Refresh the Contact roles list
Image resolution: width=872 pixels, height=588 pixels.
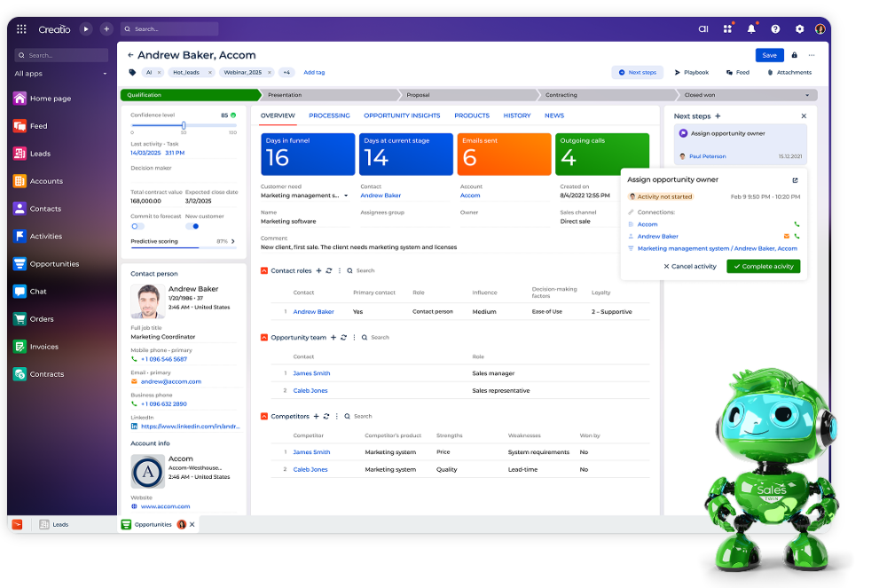(329, 271)
